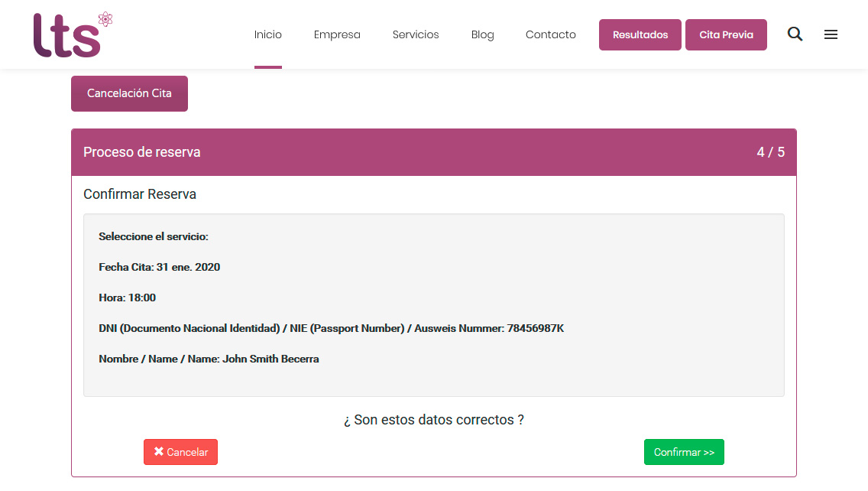Click the name John Smith Becerra

(270, 359)
